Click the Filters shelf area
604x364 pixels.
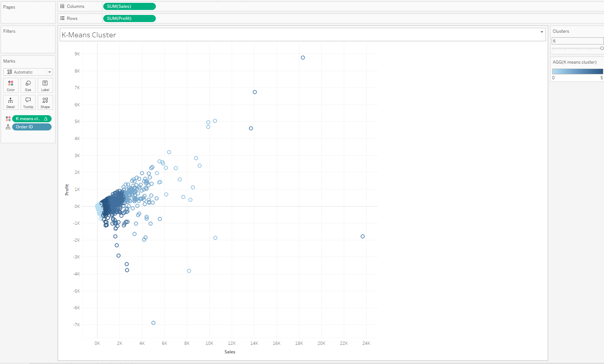point(28,39)
